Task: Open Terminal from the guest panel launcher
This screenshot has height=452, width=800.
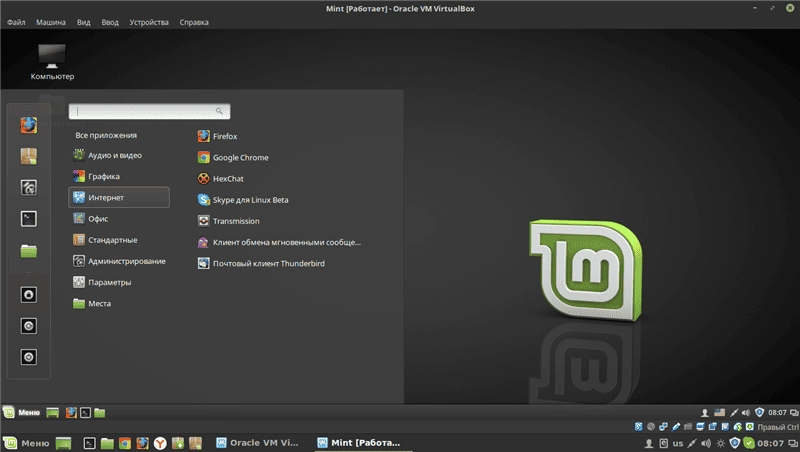Action: tap(86, 413)
